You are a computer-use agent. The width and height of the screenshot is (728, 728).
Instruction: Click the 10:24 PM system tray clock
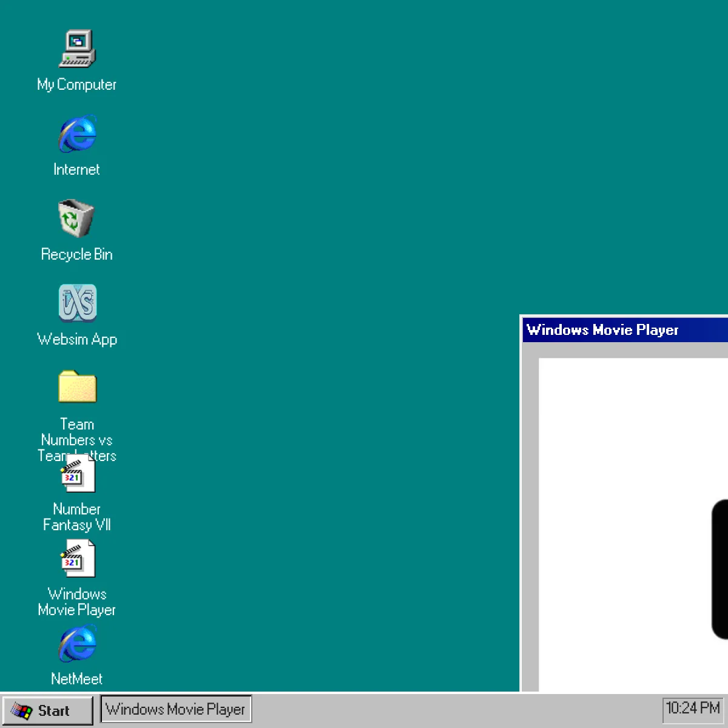[x=692, y=708]
